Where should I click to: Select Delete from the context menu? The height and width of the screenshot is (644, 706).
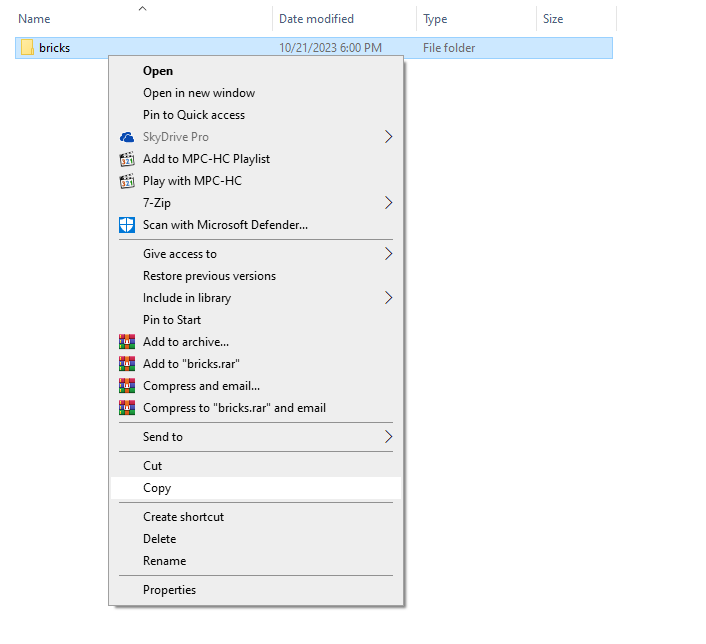[x=256, y=539]
